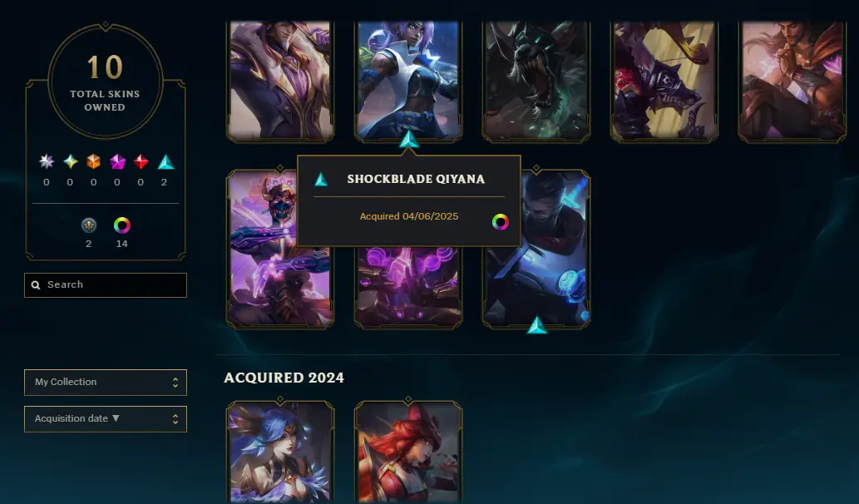The height and width of the screenshot is (504, 859).
Task: Select the red-haired skin in Acquired 2024
Action: 408,452
